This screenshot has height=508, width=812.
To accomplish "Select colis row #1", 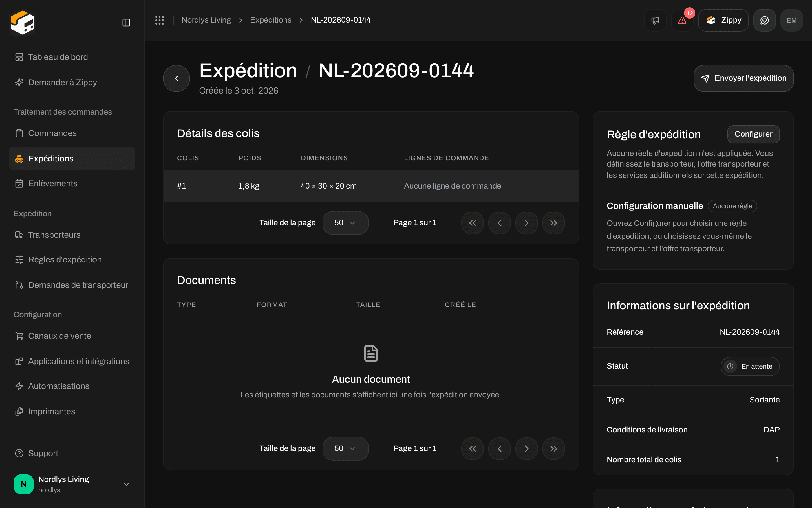I will tap(371, 186).
